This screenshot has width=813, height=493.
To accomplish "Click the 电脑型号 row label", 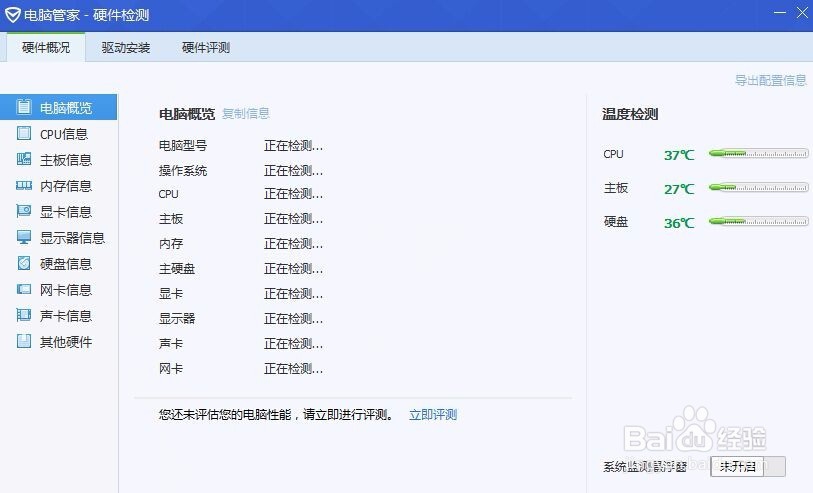I will coord(183,146).
